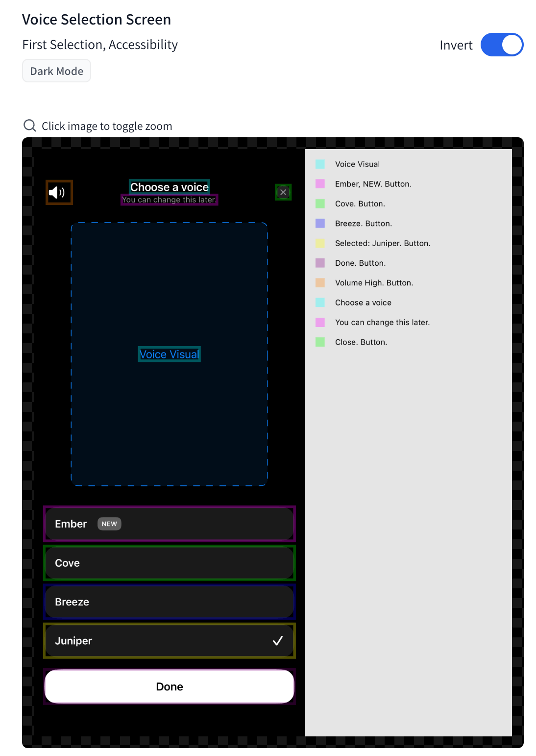
Task: Click image to toggle zoom
Action: [107, 126]
